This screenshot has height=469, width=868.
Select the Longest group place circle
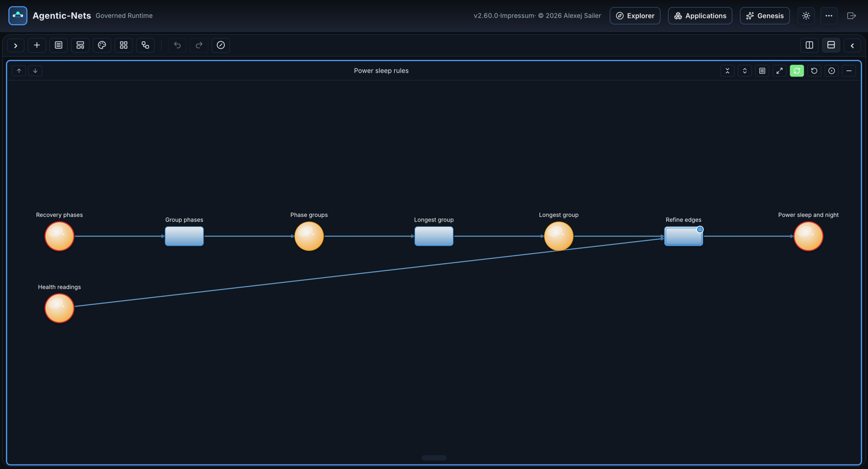click(x=558, y=236)
